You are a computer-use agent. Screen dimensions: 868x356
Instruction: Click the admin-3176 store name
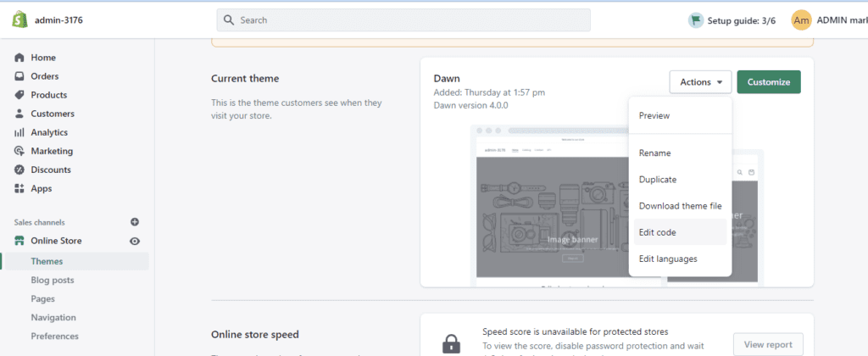tap(59, 20)
